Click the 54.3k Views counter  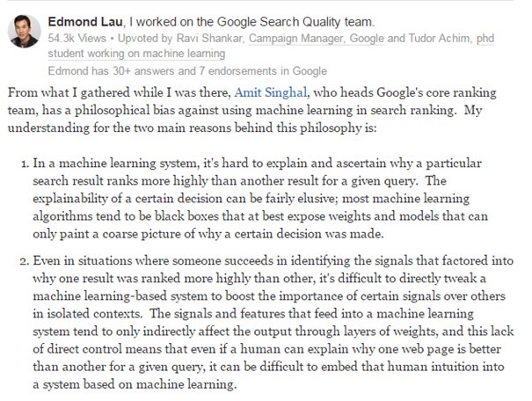[x=77, y=38]
